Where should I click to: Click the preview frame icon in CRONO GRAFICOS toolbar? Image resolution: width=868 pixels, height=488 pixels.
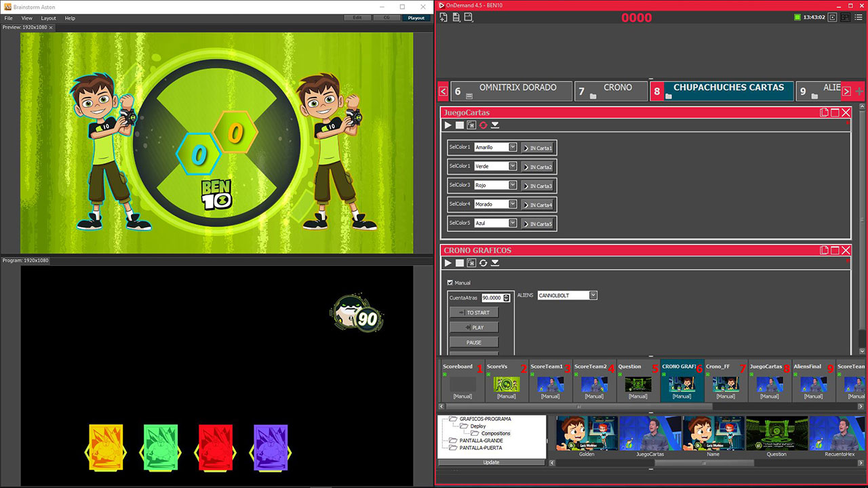point(471,263)
